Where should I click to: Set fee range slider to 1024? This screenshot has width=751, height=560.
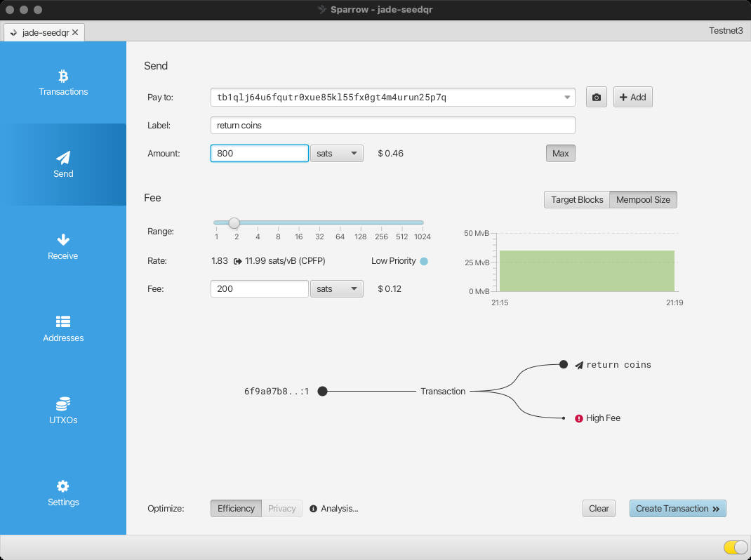pos(423,222)
